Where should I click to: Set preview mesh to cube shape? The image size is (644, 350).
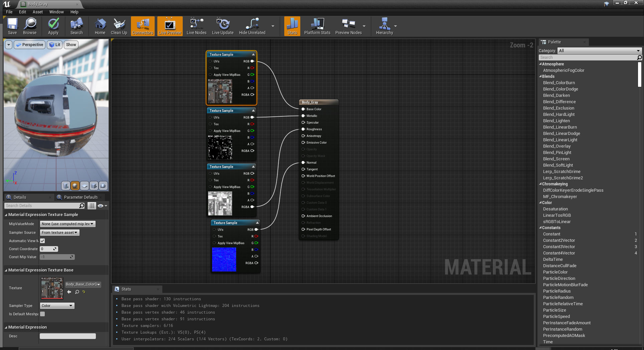tap(94, 186)
